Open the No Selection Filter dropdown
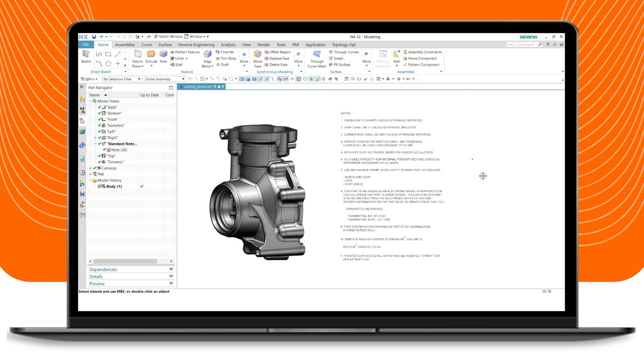 (x=122, y=79)
